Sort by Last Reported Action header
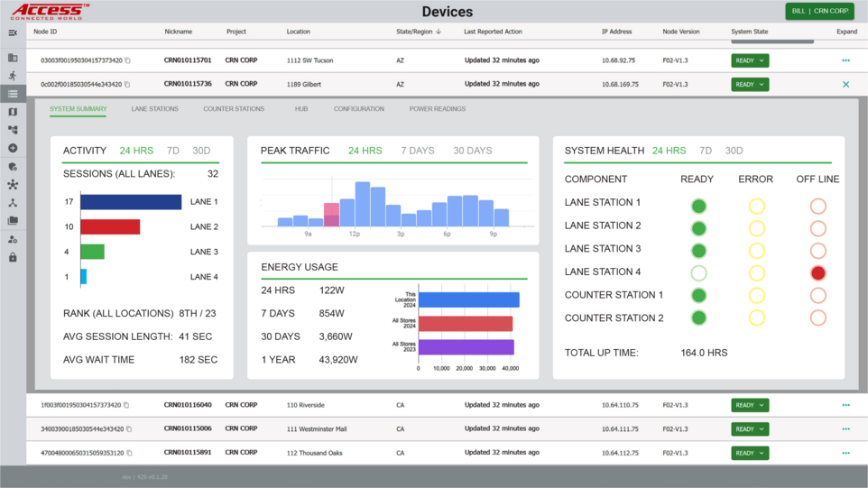 click(x=493, y=32)
